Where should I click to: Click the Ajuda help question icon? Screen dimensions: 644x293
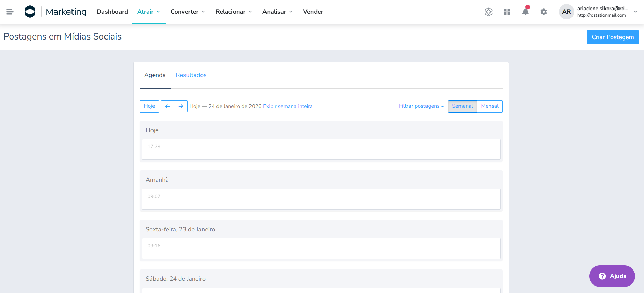coord(602,276)
